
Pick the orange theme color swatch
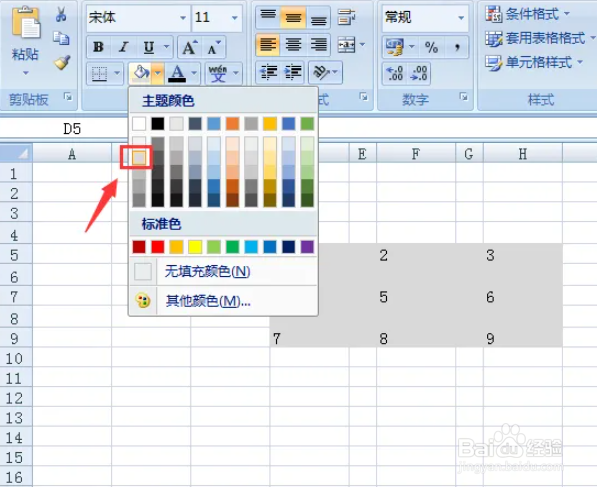(232, 123)
